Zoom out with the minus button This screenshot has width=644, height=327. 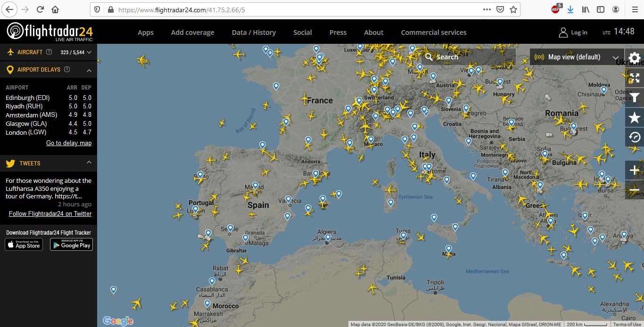pyautogui.click(x=635, y=190)
